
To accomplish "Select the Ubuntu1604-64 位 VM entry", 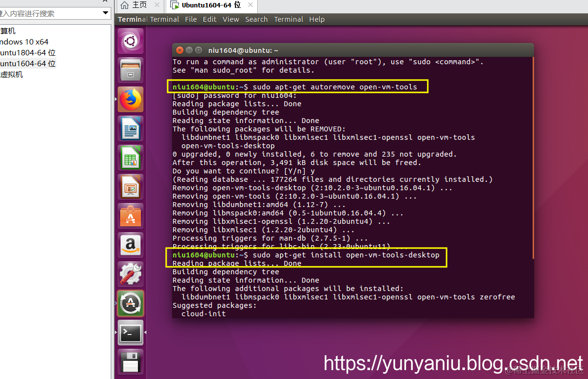I will [x=28, y=63].
